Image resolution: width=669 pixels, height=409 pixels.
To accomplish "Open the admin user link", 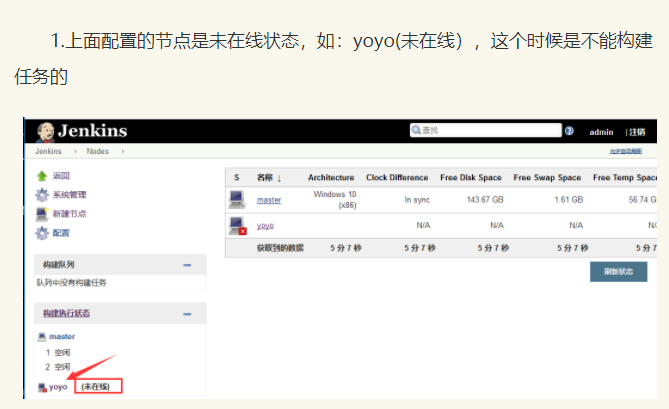I will tap(601, 132).
